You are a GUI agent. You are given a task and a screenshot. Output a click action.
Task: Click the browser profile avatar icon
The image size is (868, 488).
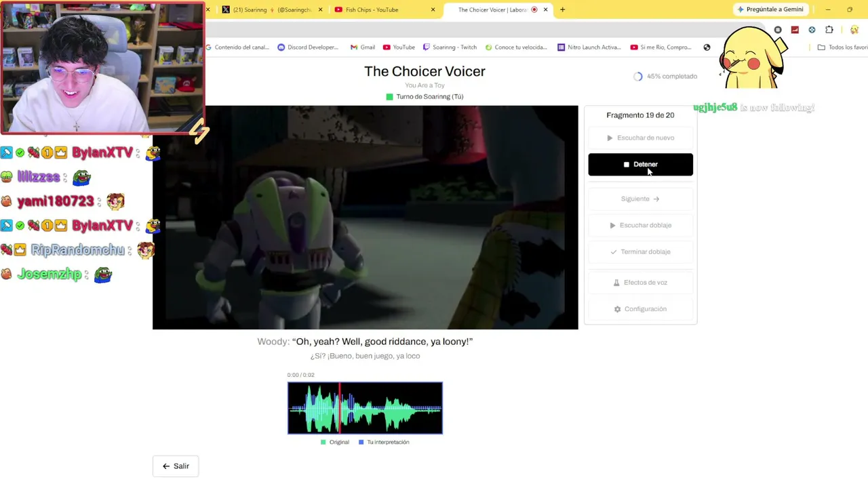click(854, 30)
